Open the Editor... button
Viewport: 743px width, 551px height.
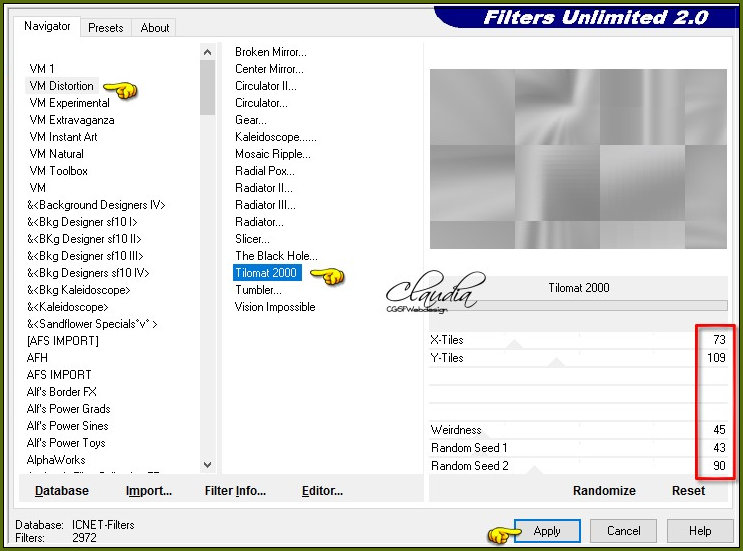tap(322, 491)
